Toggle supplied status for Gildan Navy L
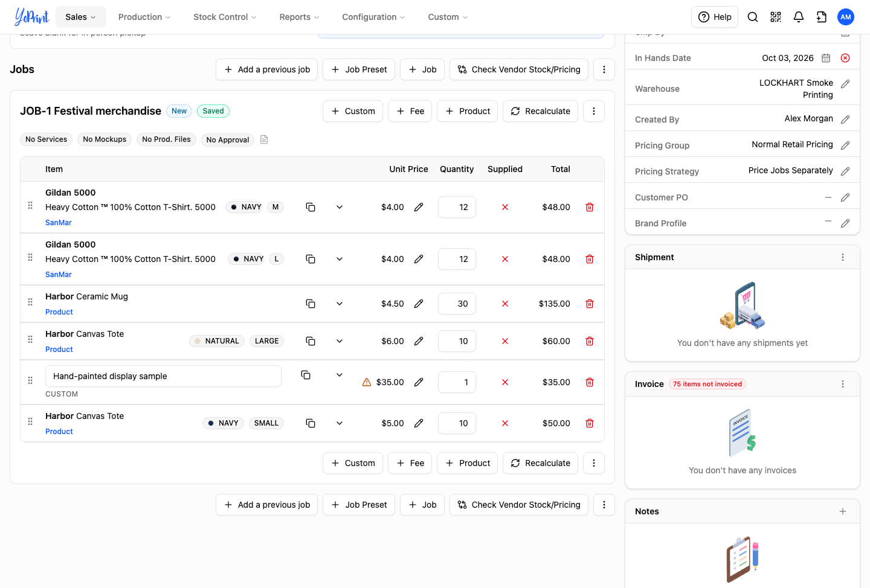 pos(505,259)
